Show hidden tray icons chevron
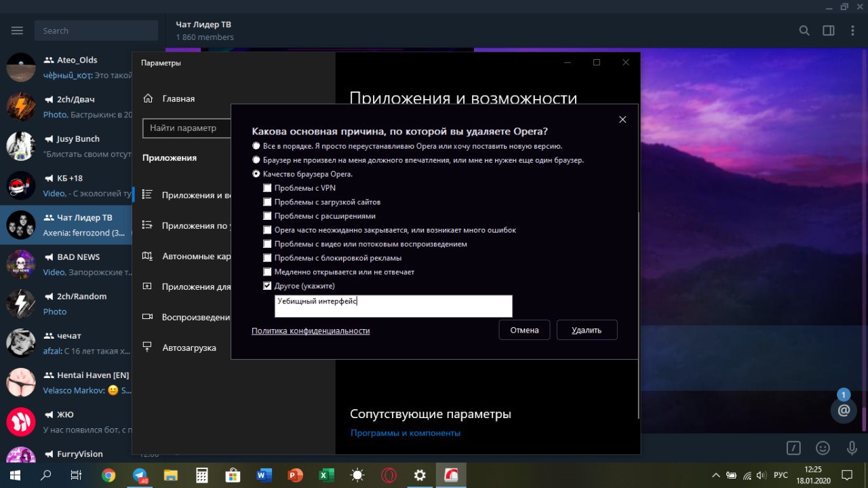 (716, 475)
